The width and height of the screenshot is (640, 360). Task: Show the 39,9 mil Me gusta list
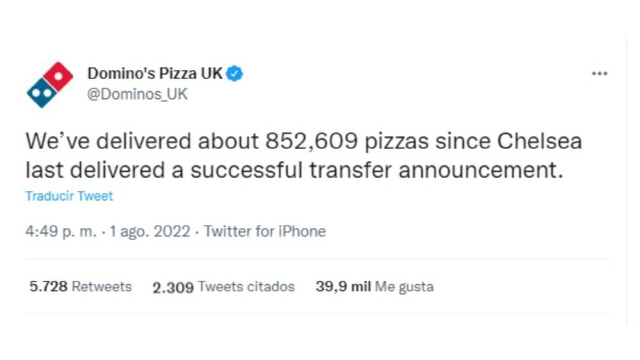[x=374, y=287]
